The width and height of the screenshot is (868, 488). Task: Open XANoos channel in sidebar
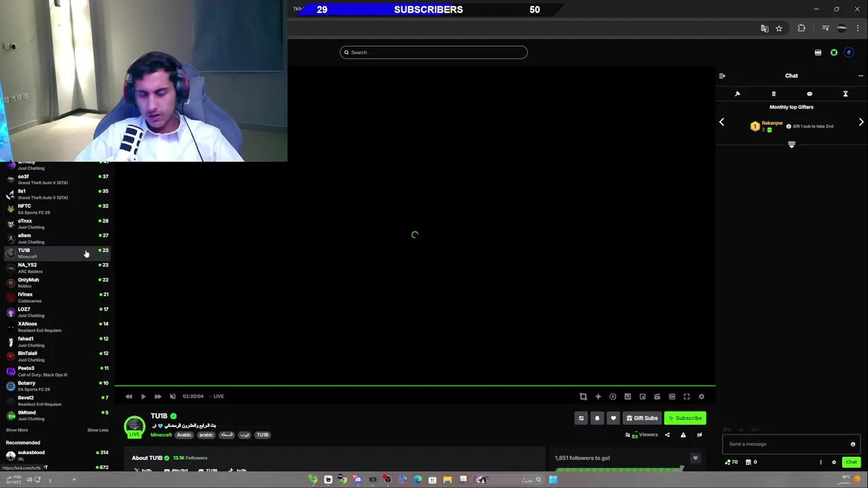tap(56, 327)
